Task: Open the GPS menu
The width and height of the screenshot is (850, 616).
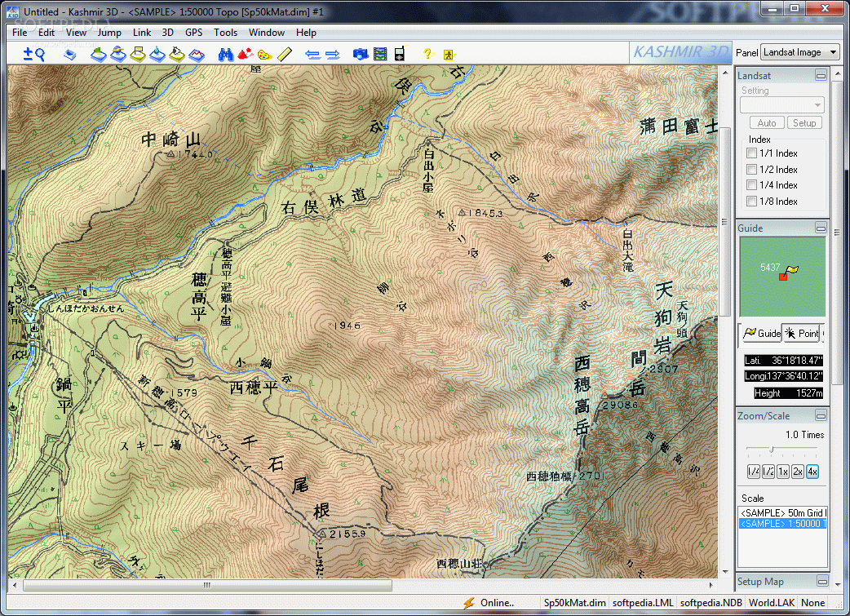Action: coord(194,33)
